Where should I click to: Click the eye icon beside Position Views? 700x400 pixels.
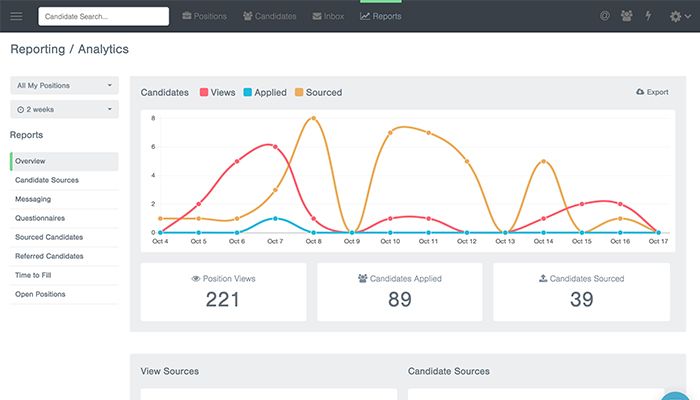(196, 279)
